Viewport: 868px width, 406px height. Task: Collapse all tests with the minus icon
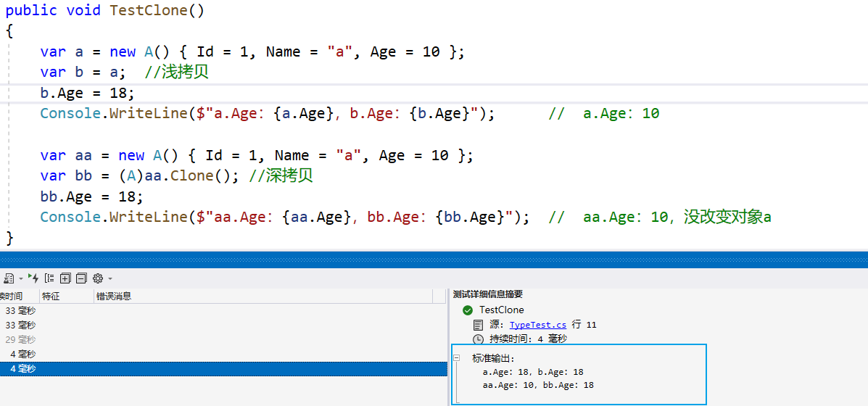click(x=81, y=278)
